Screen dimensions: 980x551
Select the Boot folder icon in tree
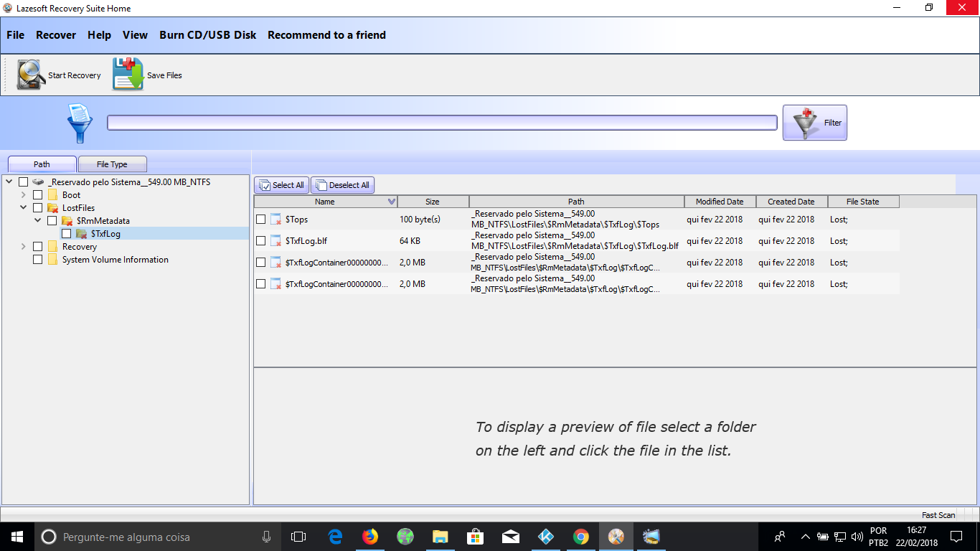(x=52, y=195)
